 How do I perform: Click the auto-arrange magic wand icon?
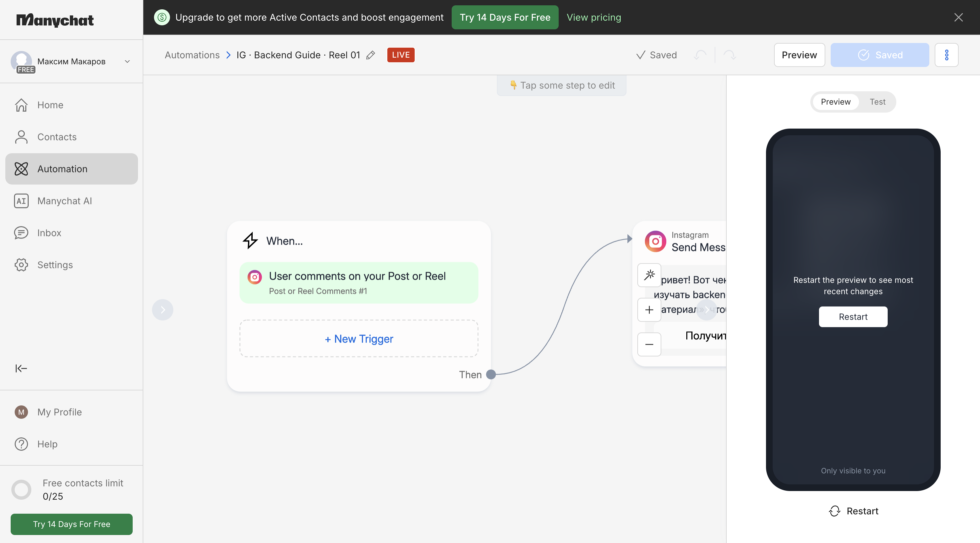649,275
